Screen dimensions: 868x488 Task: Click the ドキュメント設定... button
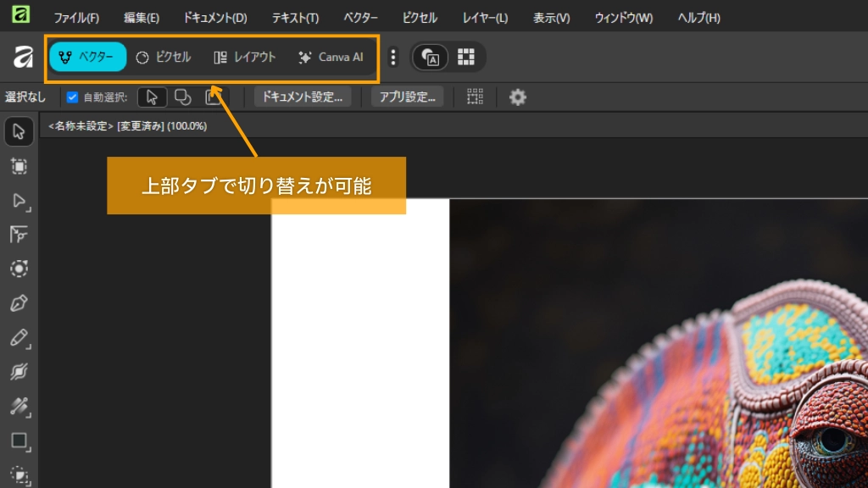pos(303,97)
